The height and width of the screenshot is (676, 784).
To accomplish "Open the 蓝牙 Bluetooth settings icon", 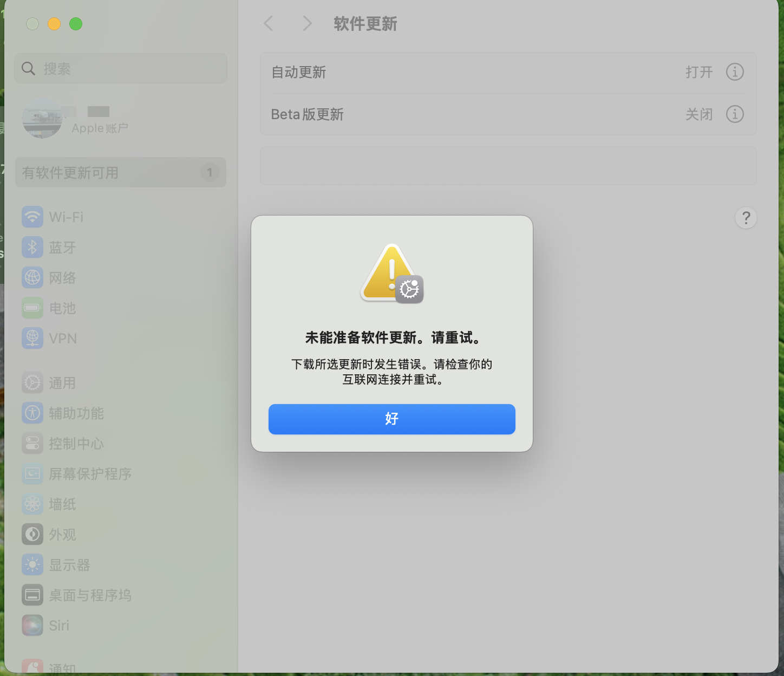I will pos(32,247).
